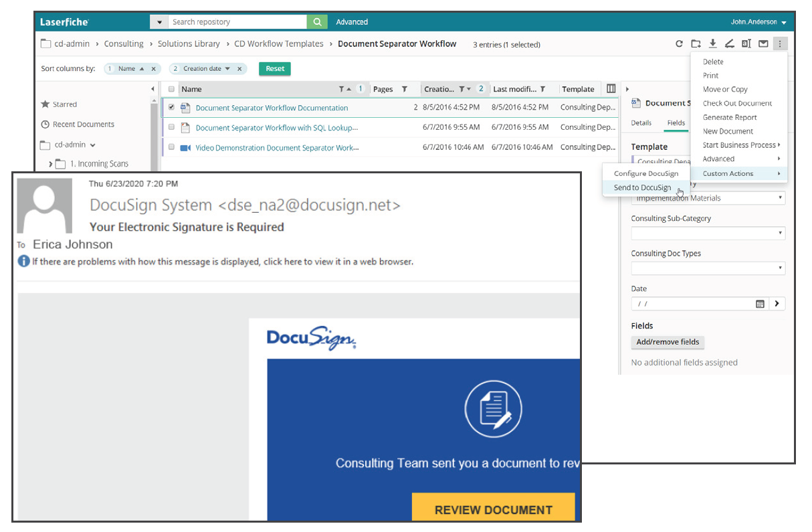Click the download icon in the toolbar
812x532 pixels.
click(713, 44)
